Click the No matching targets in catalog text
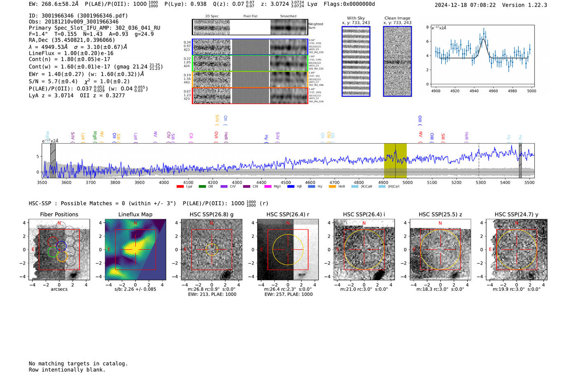This screenshot has width=576, height=392. (x=78, y=364)
